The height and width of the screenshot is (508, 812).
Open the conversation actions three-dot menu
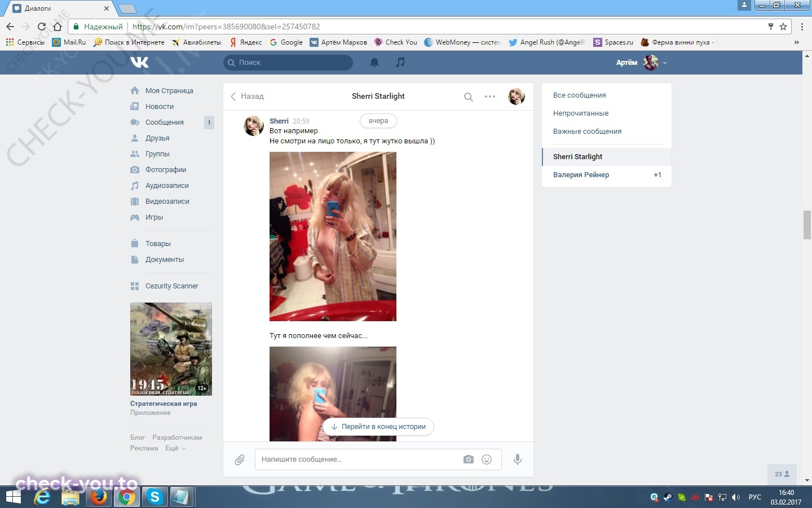[490, 97]
